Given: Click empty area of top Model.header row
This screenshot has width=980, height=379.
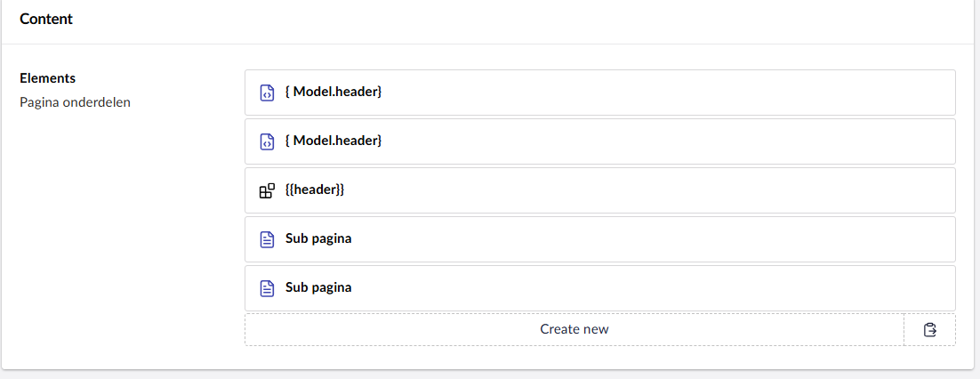Looking at the screenshot, I should (x=669, y=93).
